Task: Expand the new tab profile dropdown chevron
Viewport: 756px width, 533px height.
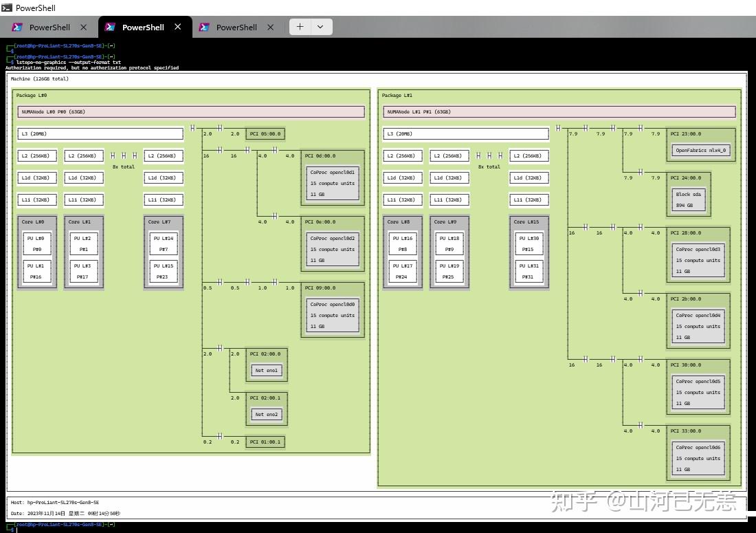Action: [320, 27]
